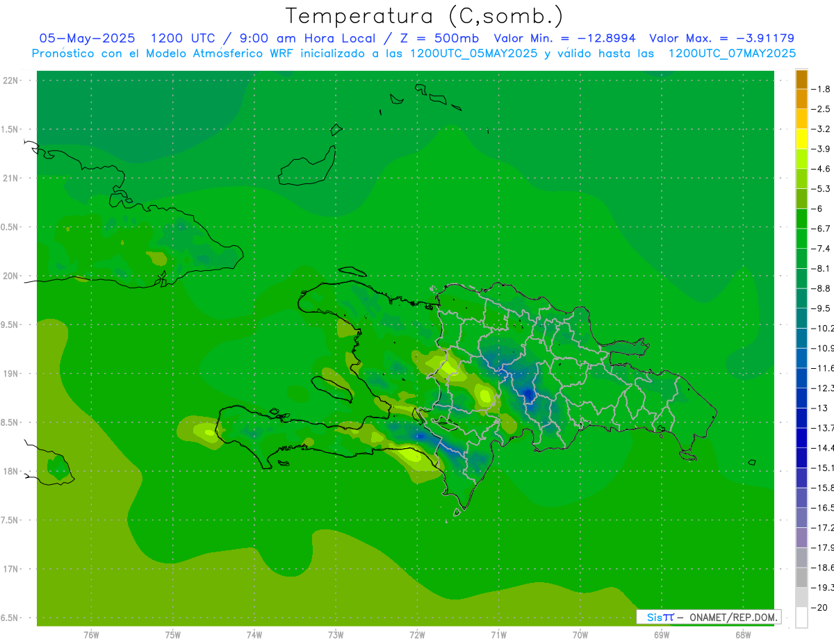Click the init time "1200UTC_05MAY2025"
The height and width of the screenshot is (644, 834).
click(474, 53)
